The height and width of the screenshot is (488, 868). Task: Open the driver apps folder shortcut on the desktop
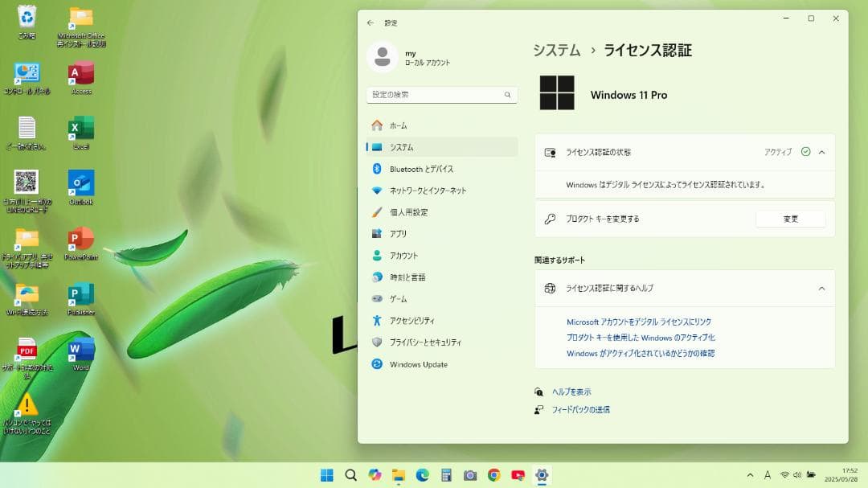point(27,247)
